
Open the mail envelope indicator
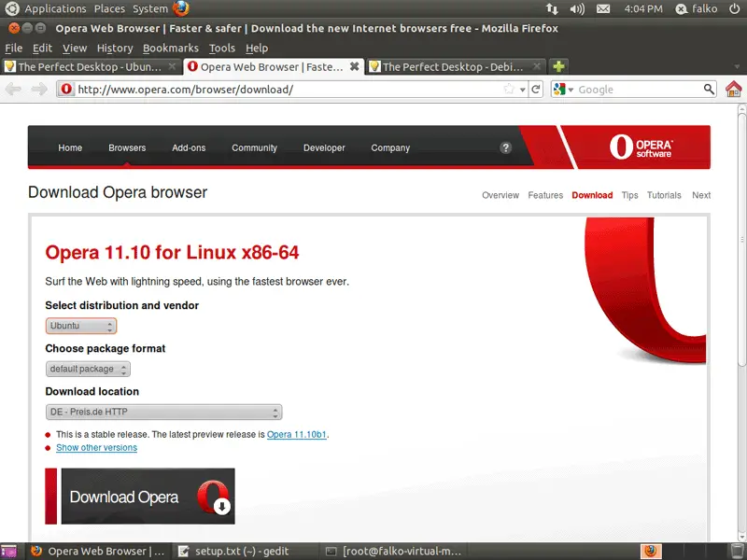click(603, 8)
